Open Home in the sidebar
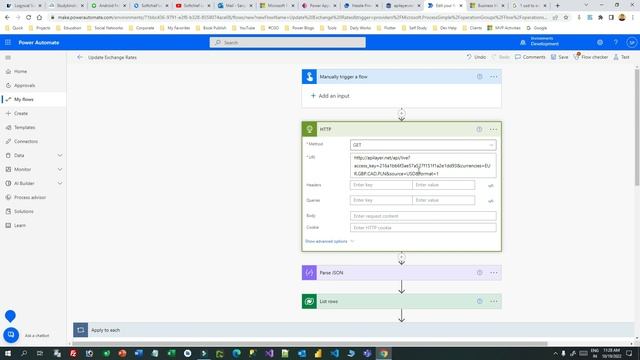The width and height of the screenshot is (640, 360). click(x=20, y=71)
